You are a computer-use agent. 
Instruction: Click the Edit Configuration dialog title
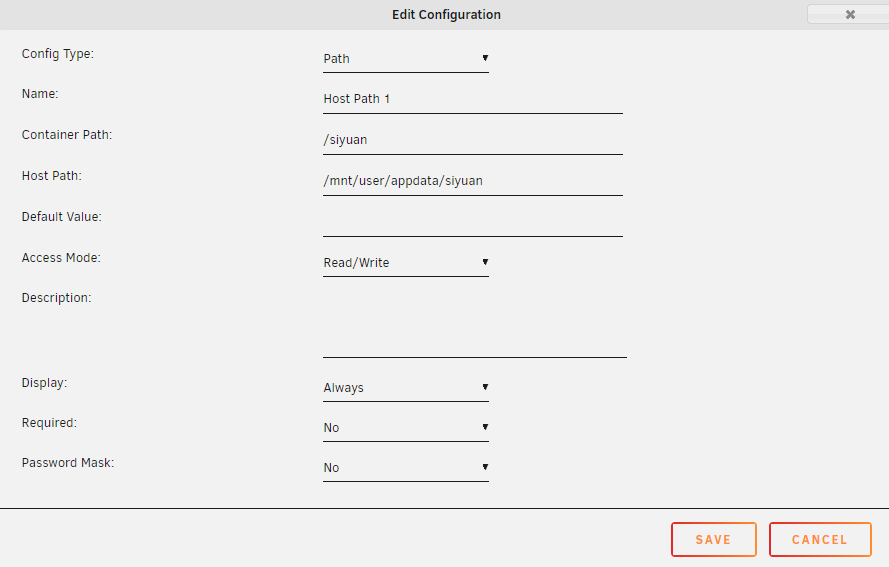(x=446, y=15)
